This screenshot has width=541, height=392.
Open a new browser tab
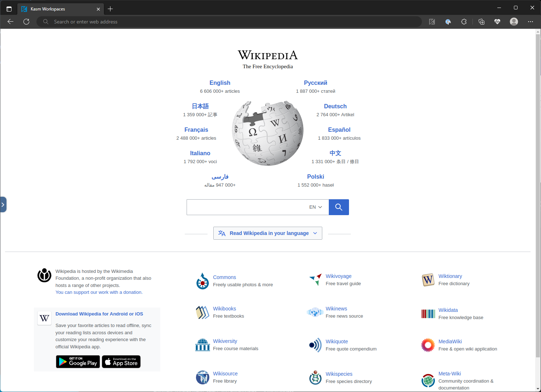[110, 9]
